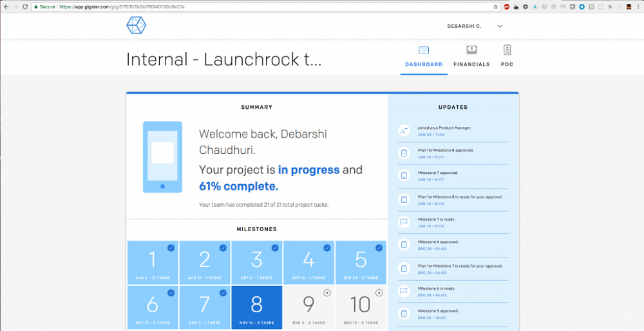Click the 'in progress' status text
This screenshot has width=644, height=331.
pos(309,169)
